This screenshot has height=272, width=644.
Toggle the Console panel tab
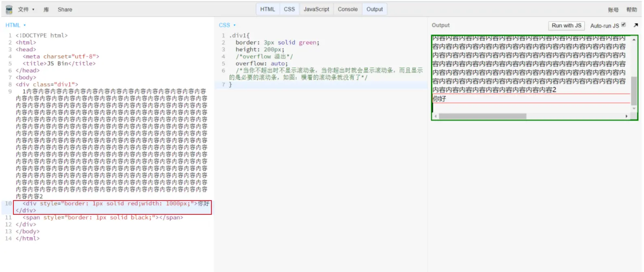[348, 9]
